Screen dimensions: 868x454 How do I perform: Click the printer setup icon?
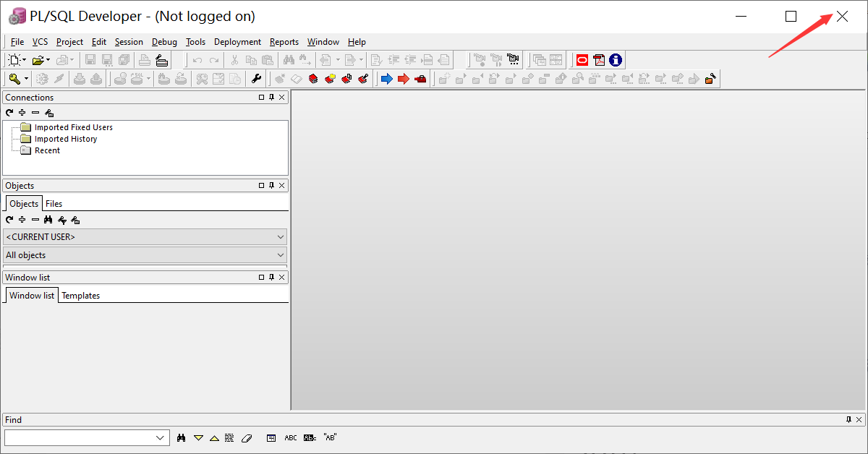[162, 60]
